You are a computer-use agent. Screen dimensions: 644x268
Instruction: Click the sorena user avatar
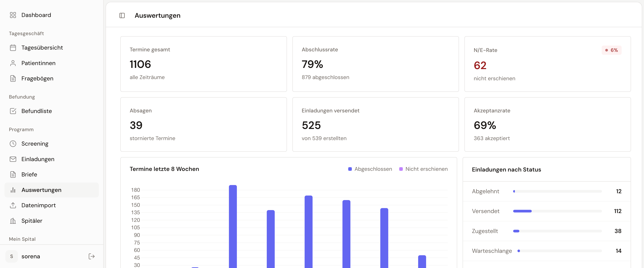click(x=11, y=256)
